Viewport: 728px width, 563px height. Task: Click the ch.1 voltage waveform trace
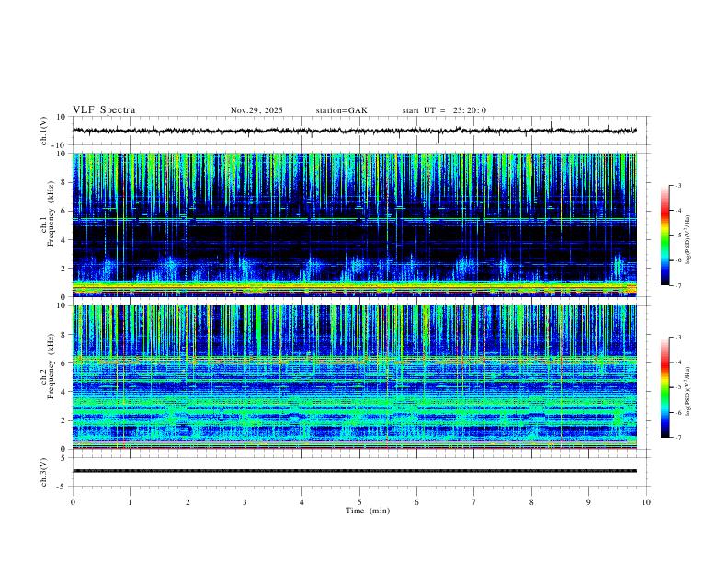coord(354,131)
